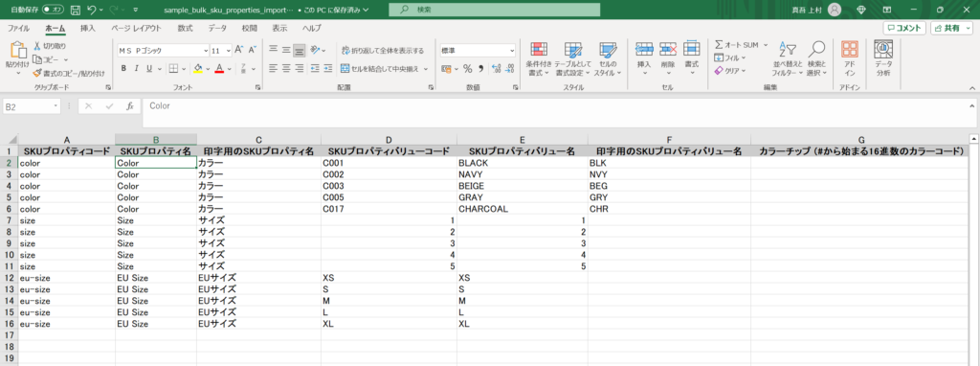Click the fx insert function button
Screen dimensions: 980x366
click(x=130, y=106)
